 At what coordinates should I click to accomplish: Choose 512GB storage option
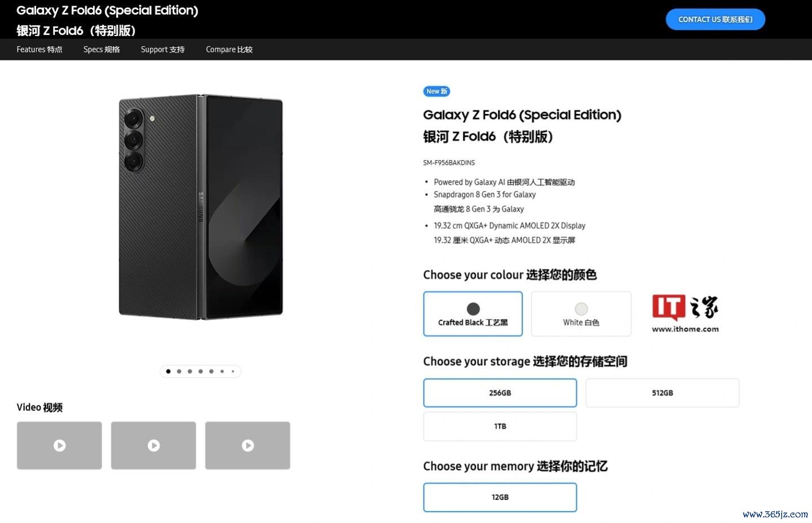[x=662, y=393]
